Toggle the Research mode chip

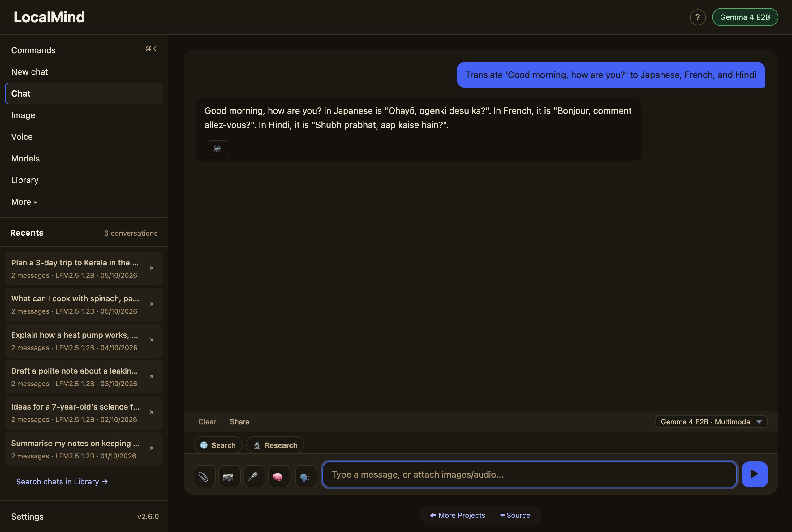pyautogui.click(x=275, y=445)
